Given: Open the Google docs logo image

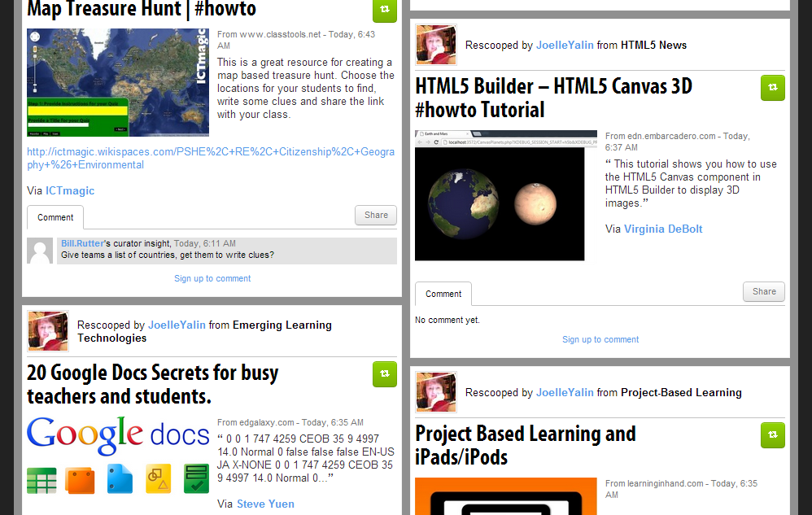Looking at the screenshot, I should tap(118, 456).
